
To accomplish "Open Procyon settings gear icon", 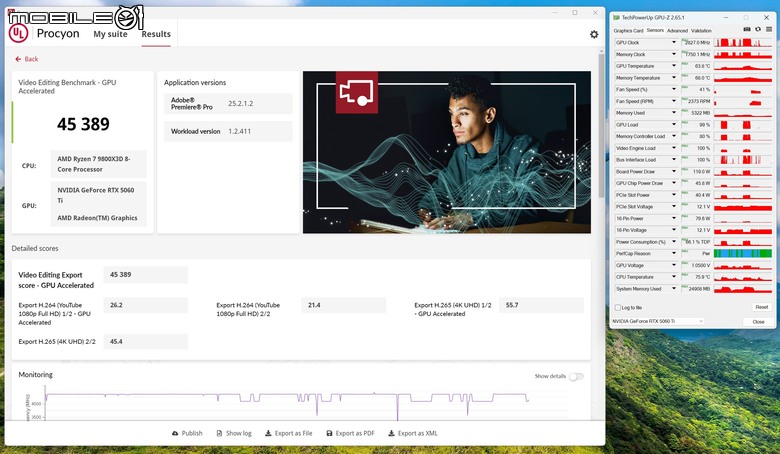I will [x=593, y=34].
